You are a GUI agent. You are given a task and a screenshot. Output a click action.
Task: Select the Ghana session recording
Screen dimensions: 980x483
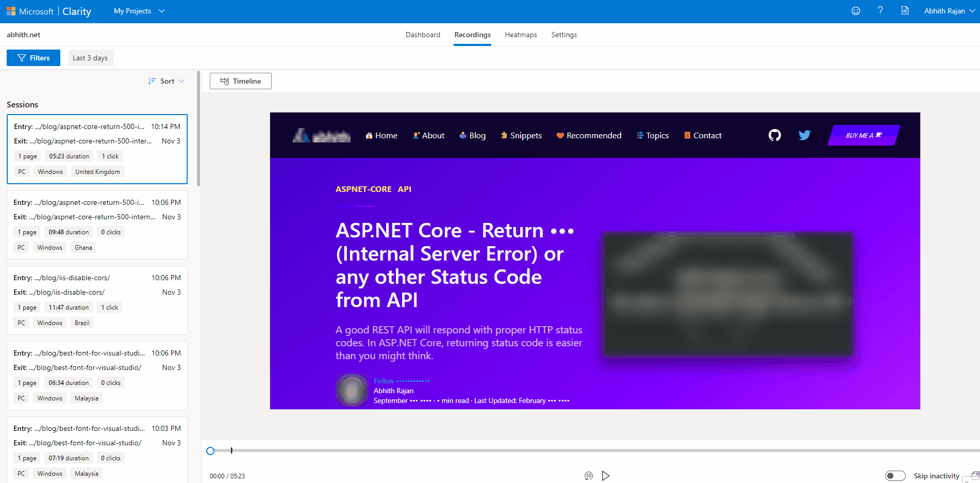tap(97, 224)
